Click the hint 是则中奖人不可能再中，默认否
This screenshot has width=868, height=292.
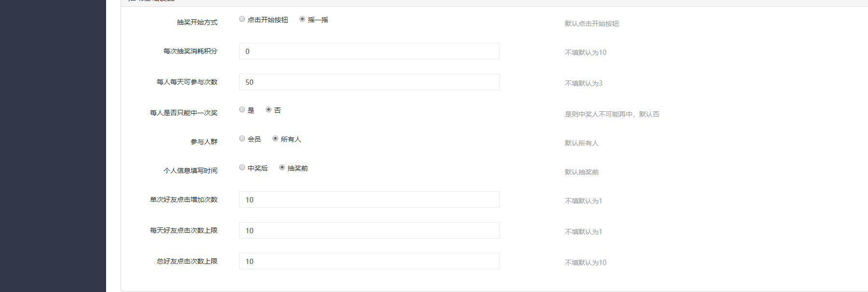coord(612,114)
